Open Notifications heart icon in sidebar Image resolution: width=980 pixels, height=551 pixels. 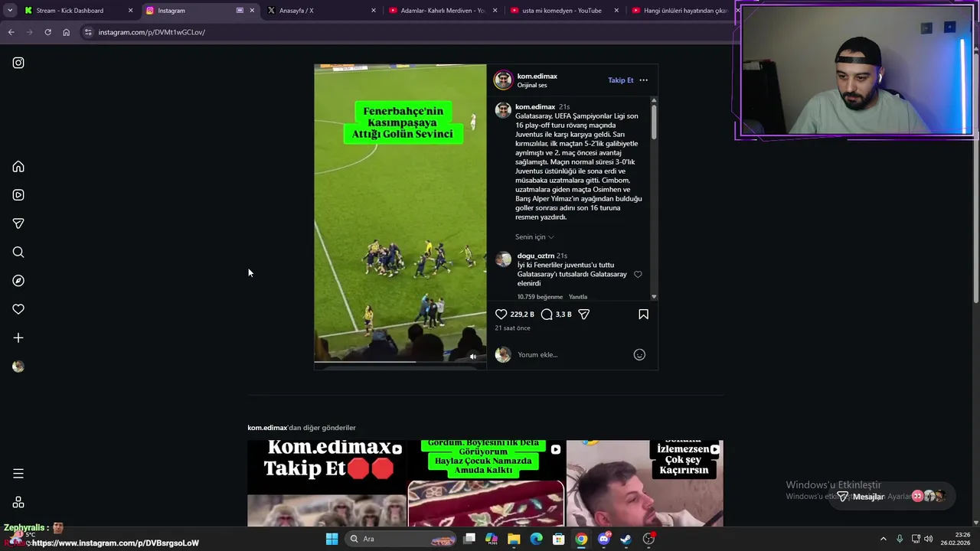click(x=18, y=309)
